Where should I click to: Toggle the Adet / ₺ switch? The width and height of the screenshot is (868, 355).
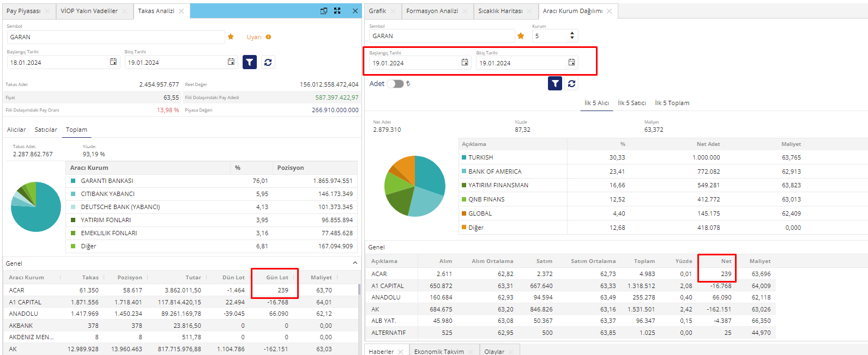(x=395, y=84)
